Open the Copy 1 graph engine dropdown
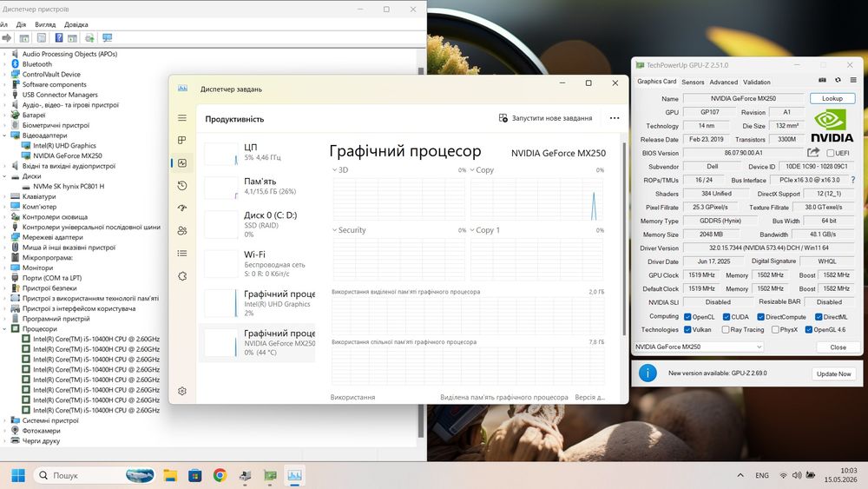The image size is (868, 489). tap(472, 230)
